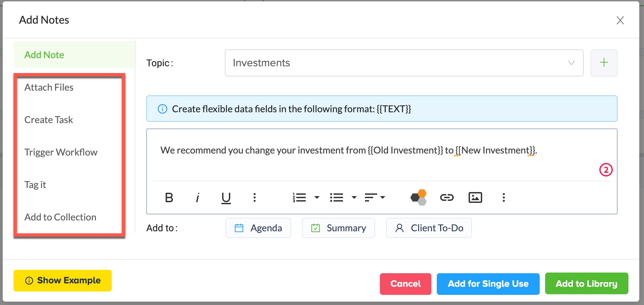Open the Trigger Workflow section
This screenshot has width=644, height=305.
[61, 152]
